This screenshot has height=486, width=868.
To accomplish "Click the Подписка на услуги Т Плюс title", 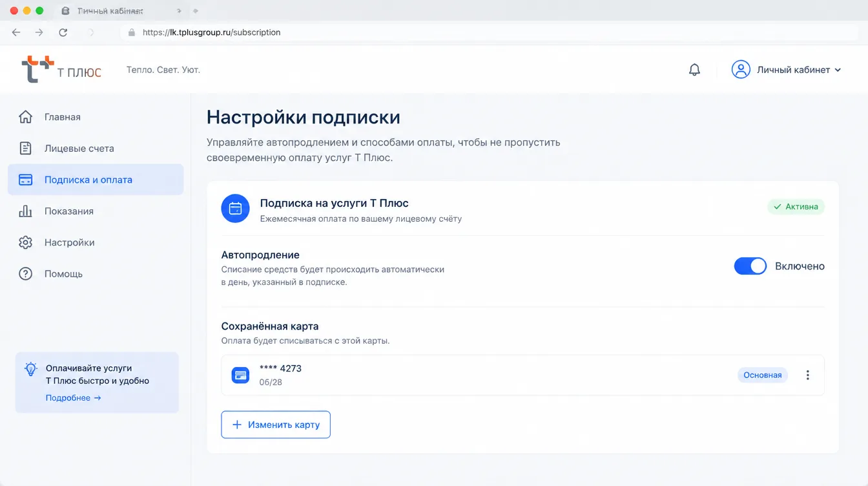I will click(x=334, y=203).
